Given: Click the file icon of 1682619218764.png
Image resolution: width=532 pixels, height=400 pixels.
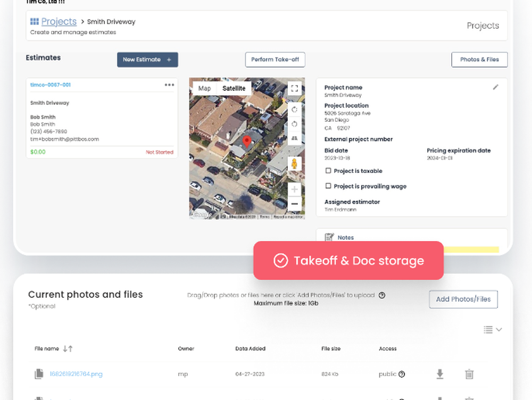Looking at the screenshot, I should [x=39, y=374].
